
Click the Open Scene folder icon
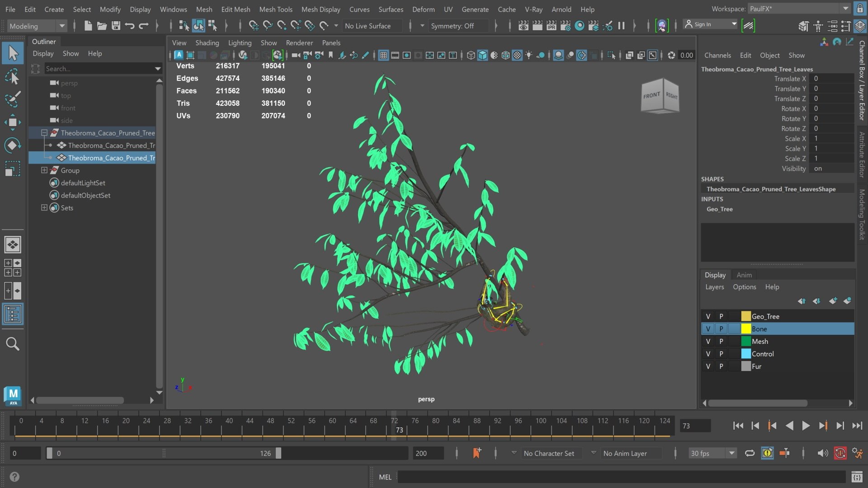pos(102,26)
